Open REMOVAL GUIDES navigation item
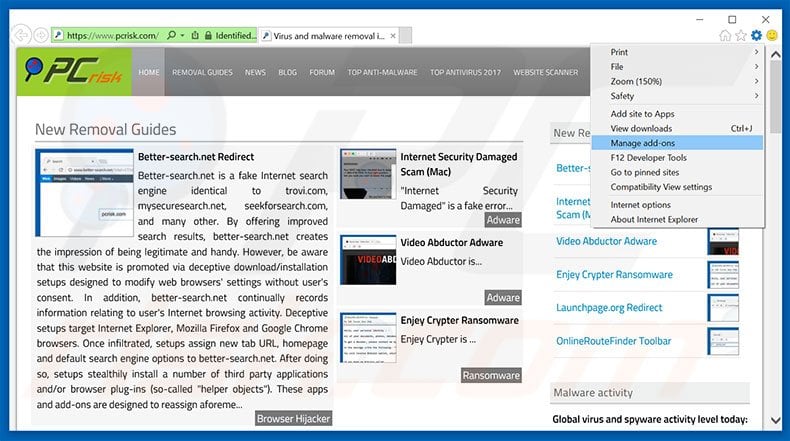This screenshot has height=441, width=790. 203,72
